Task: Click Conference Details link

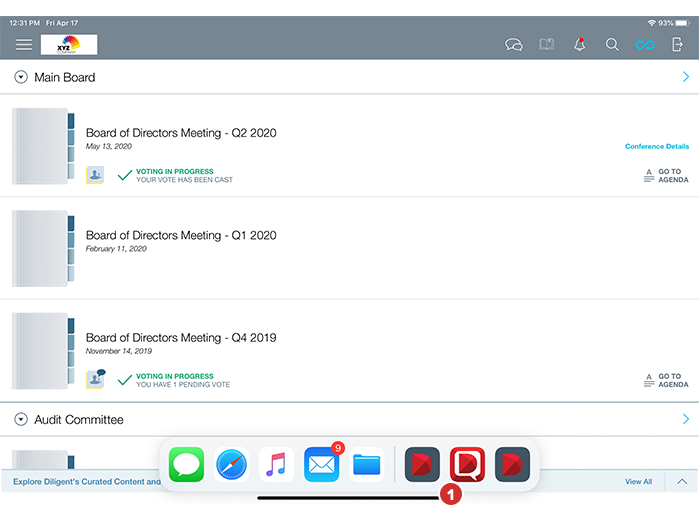Action: tap(656, 147)
